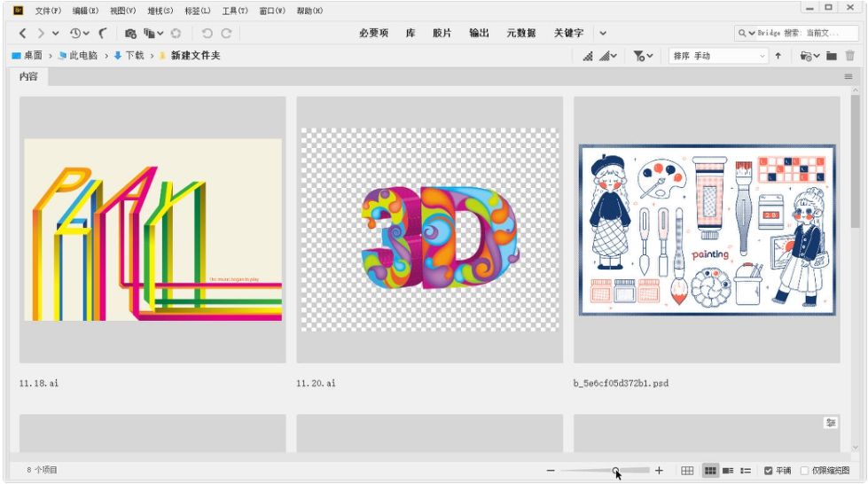Open the search magnifier dropdown

(x=747, y=33)
